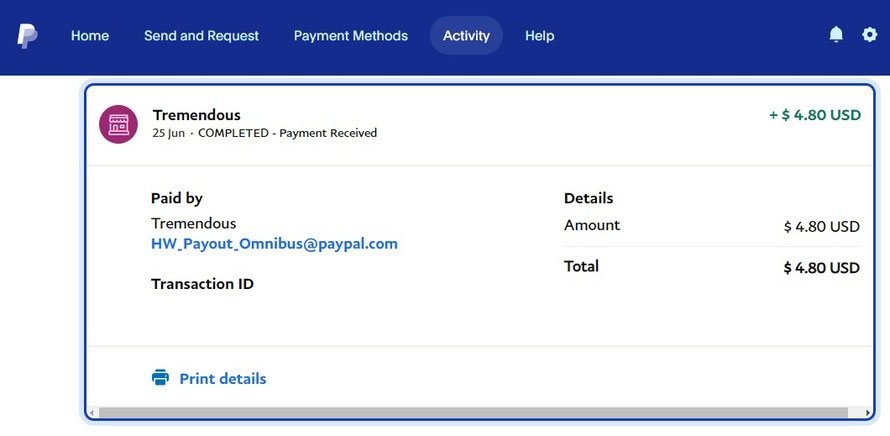Click the Total label
This screenshot has height=436, width=890.
pyautogui.click(x=581, y=266)
